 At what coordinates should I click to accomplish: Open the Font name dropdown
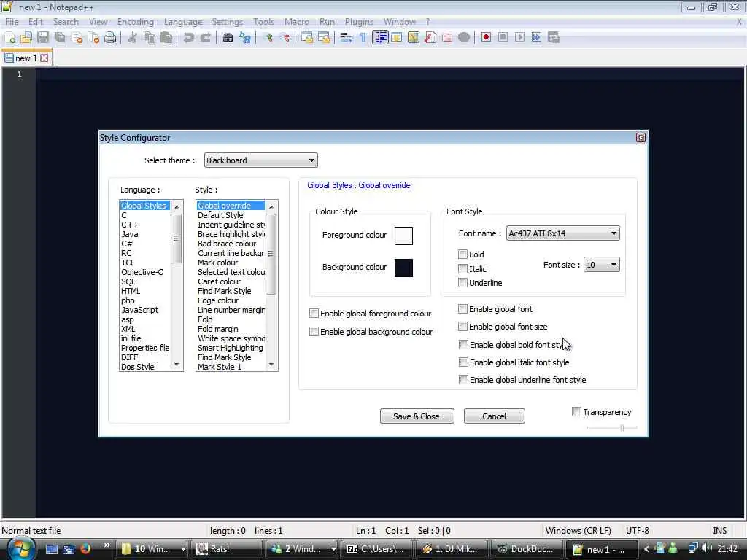[x=562, y=233]
